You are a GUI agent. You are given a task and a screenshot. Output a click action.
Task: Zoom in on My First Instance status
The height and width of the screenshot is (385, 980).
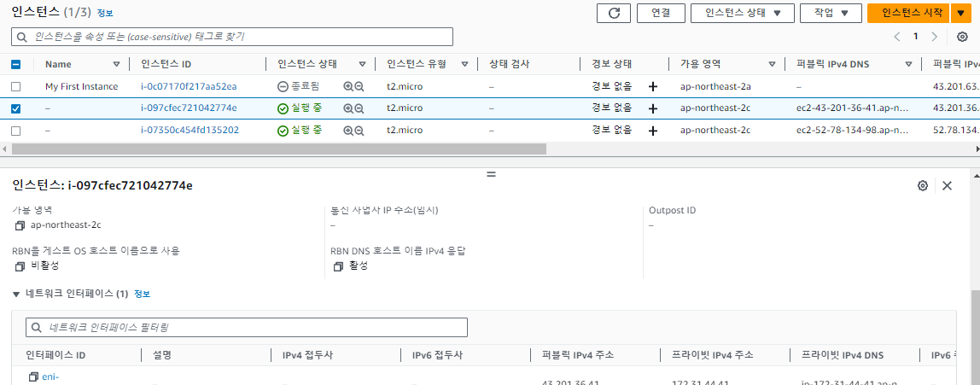coord(348,87)
